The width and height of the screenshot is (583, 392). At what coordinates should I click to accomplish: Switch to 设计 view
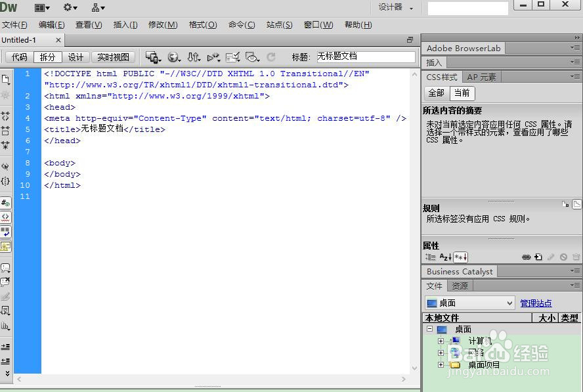[76, 57]
